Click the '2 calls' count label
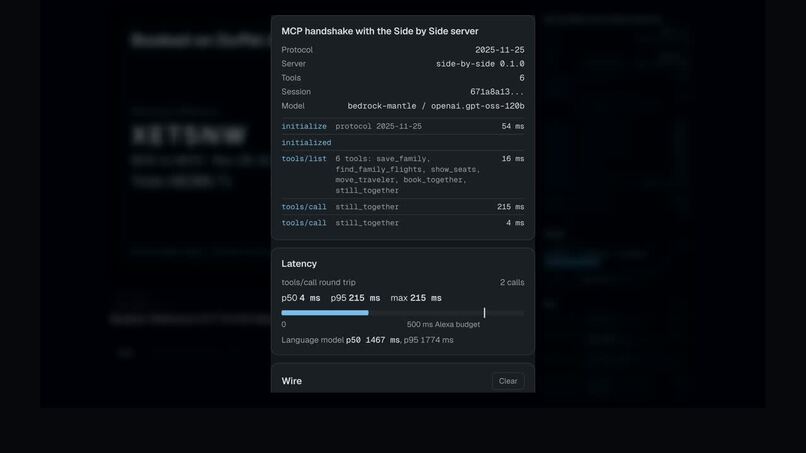Image resolution: width=806 pixels, height=453 pixels. click(512, 282)
